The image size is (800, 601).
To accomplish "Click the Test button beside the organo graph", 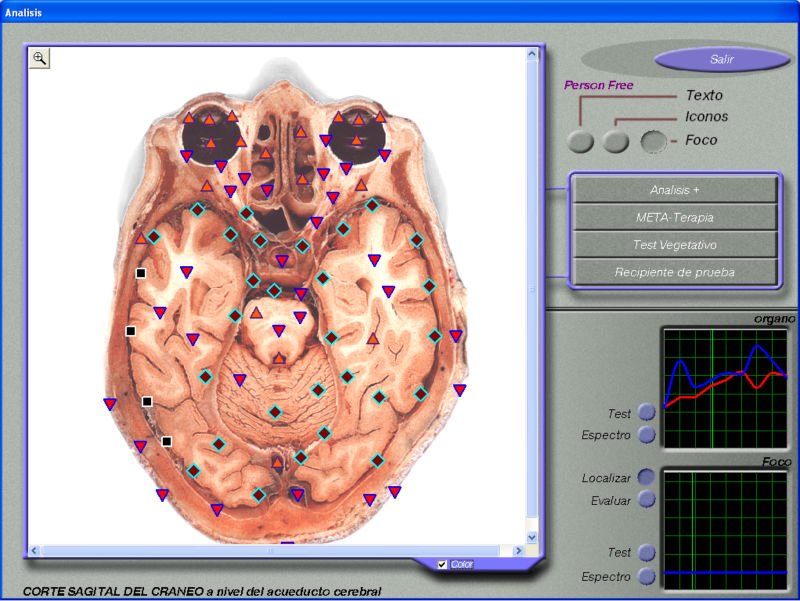I will (647, 412).
